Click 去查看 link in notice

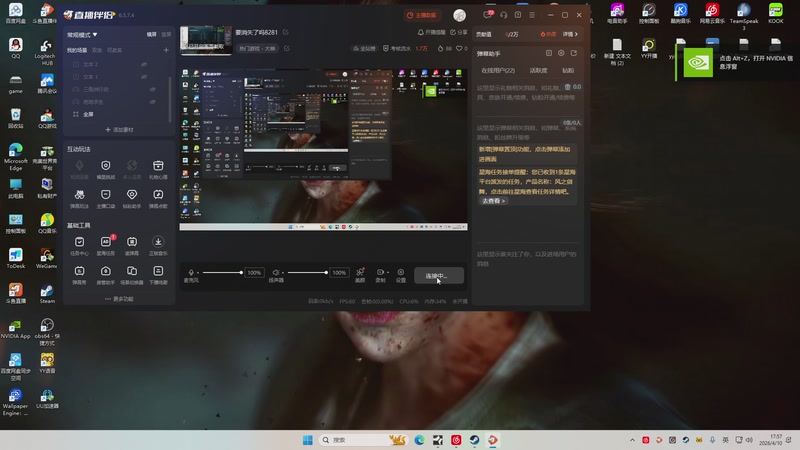click(493, 201)
